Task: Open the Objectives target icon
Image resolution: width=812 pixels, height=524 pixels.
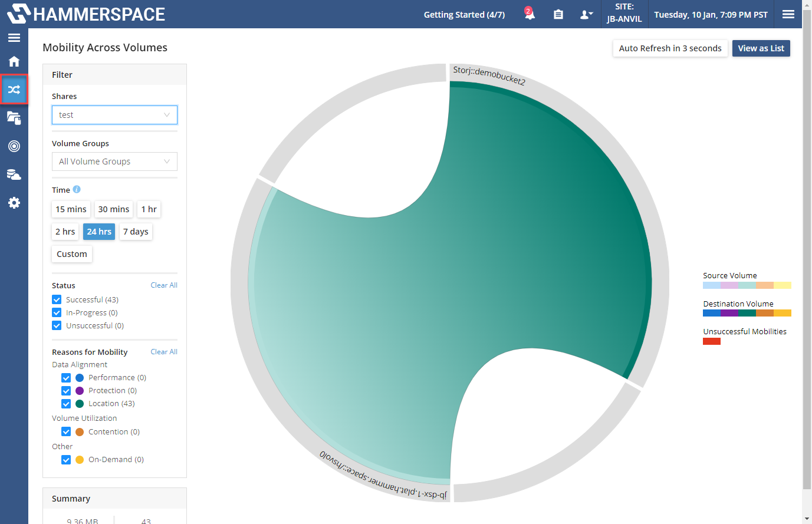Action: (14, 146)
